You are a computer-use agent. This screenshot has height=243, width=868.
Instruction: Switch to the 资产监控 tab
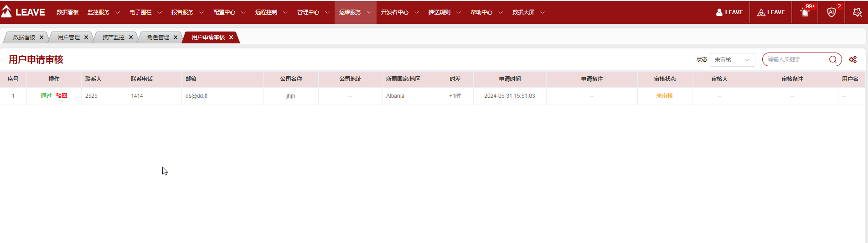(114, 37)
